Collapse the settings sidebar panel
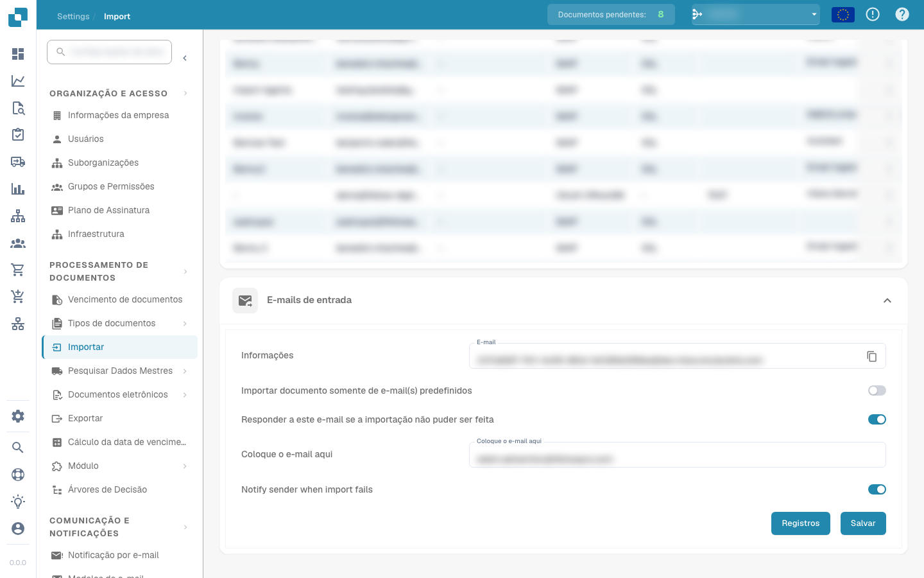Viewport: 924px width, 578px height. [x=185, y=58]
